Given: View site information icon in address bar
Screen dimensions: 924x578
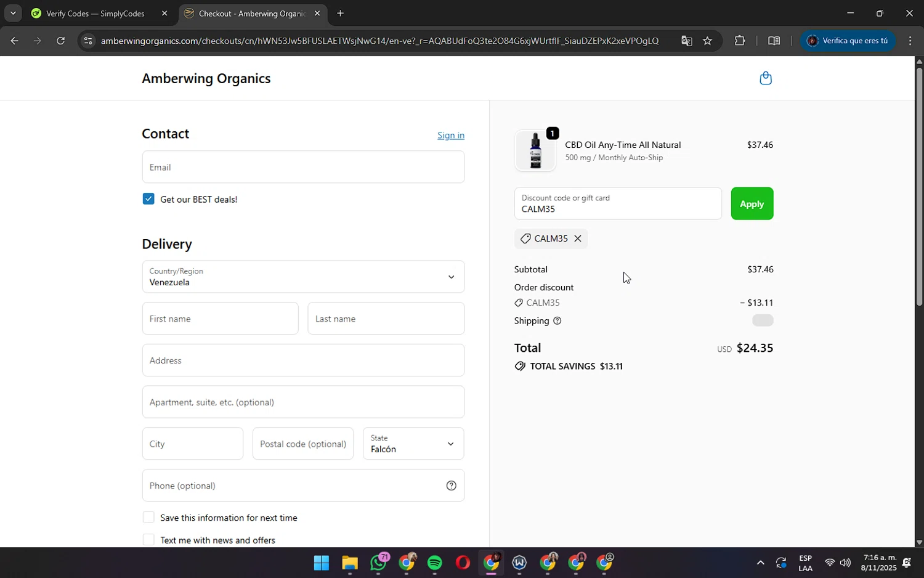Looking at the screenshot, I should [x=88, y=41].
